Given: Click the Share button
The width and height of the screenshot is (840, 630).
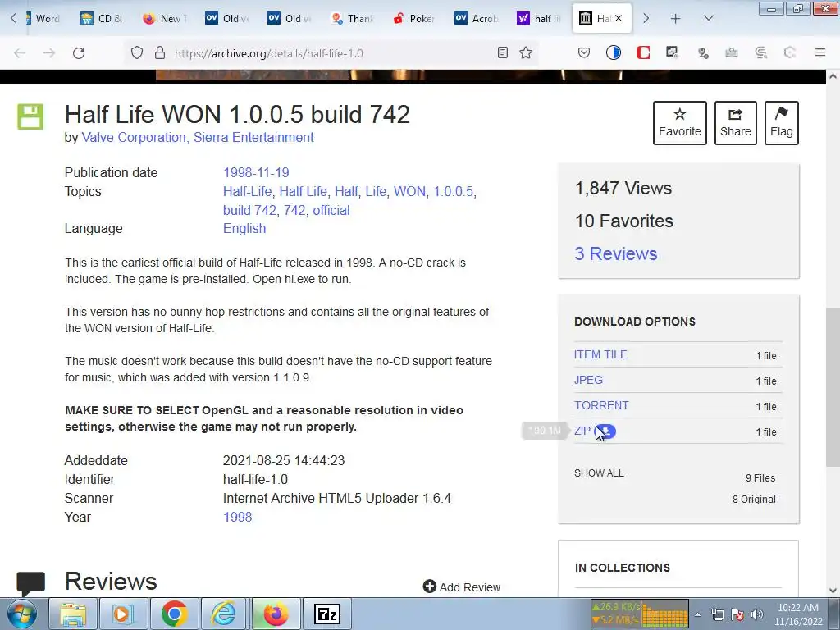Looking at the screenshot, I should [736, 123].
